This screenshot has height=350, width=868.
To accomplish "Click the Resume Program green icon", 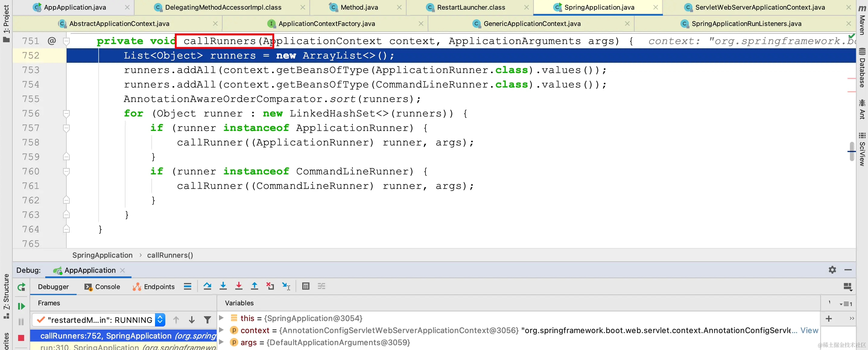I will pos(21,306).
